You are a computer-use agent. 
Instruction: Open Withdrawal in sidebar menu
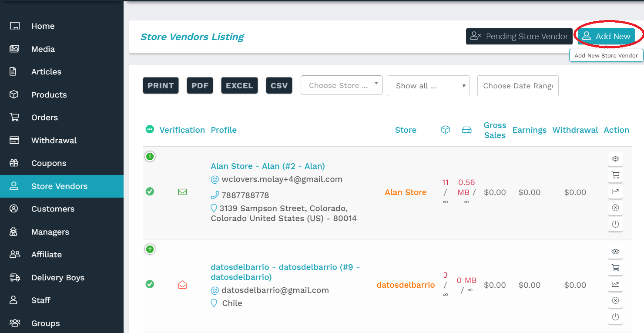(x=62, y=141)
